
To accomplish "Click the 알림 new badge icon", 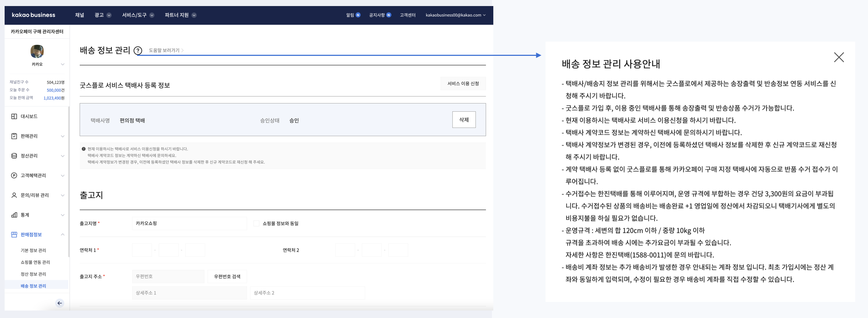I will (358, 15).
